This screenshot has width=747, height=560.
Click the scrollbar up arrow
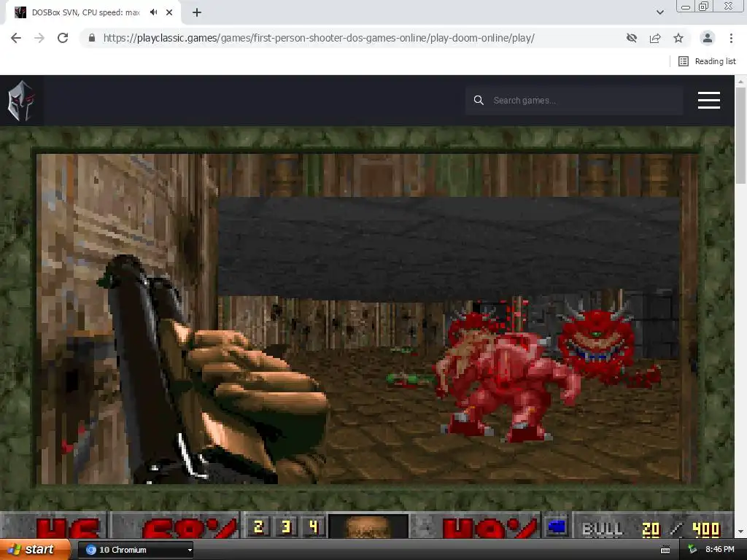tap(741, 82)
